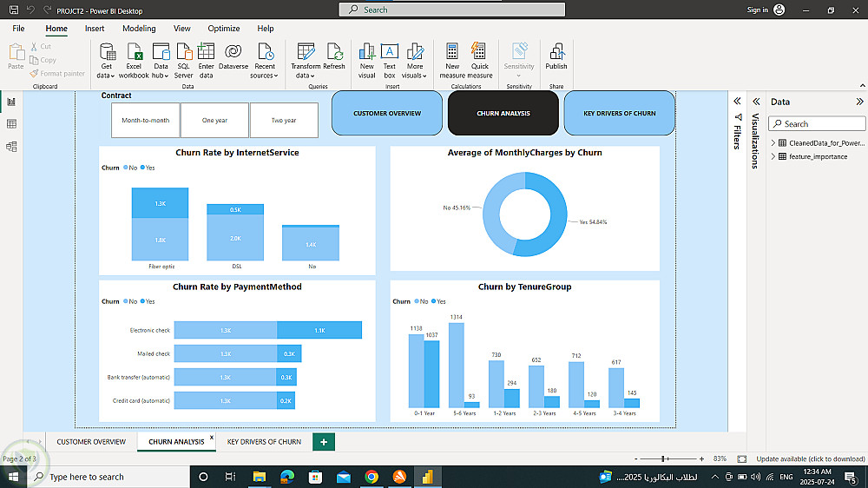Select the Month-to-month contract slicer
Viewport: 868px width, 488px height.
click(146, 120)
